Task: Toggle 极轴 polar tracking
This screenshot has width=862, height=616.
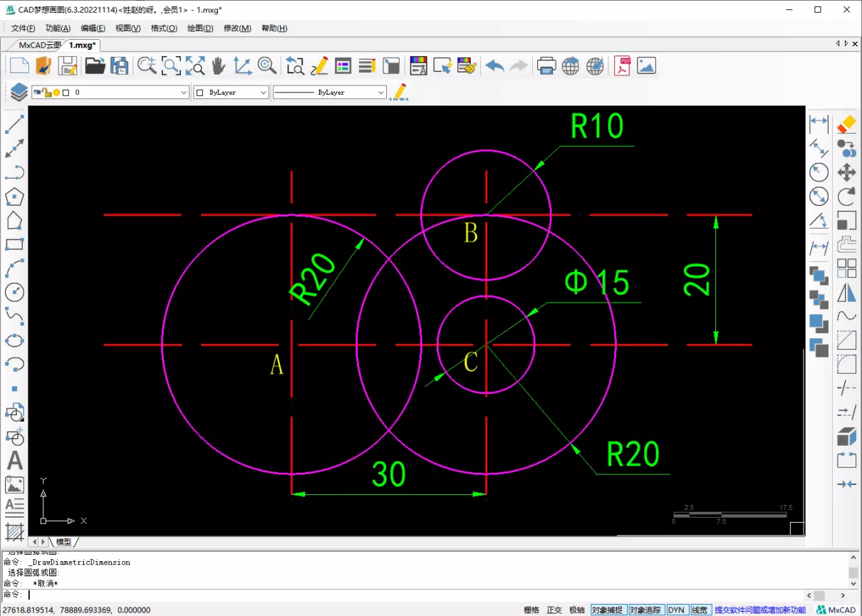Action: [577, 610]
